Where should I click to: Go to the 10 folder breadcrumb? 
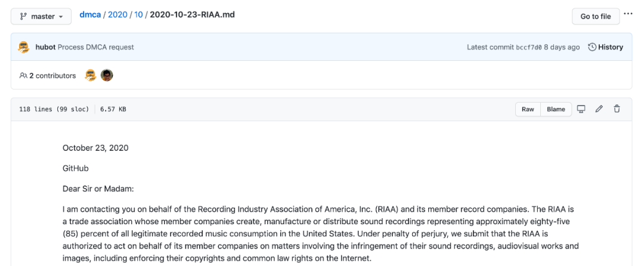point(138,14)
